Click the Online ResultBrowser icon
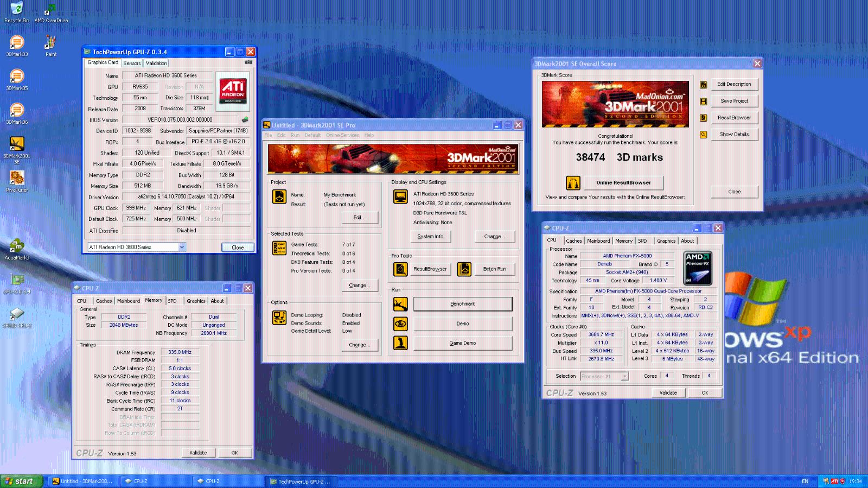 pos(573,183)
